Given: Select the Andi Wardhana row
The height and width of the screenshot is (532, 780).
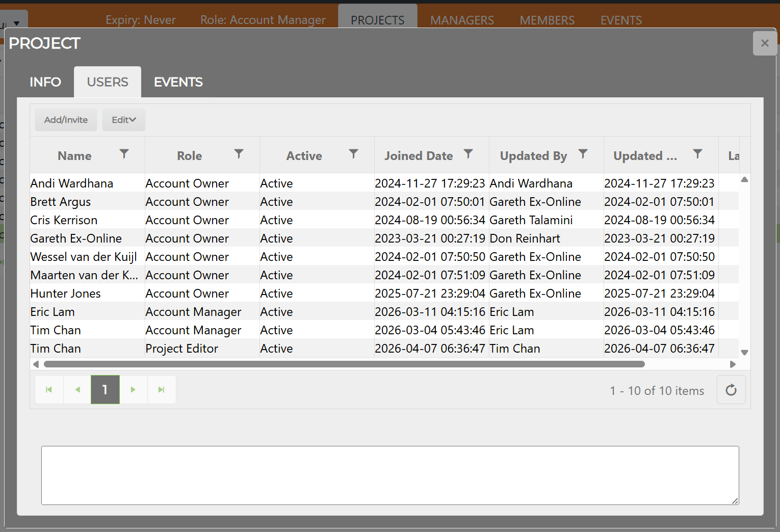Looking at the screenshot, I should pos(384,183).
